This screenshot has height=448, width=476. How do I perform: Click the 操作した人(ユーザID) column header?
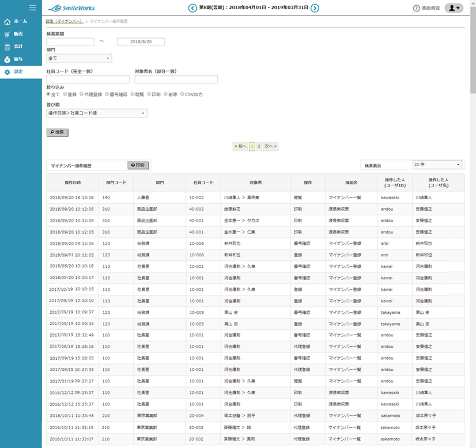point(395,183)
